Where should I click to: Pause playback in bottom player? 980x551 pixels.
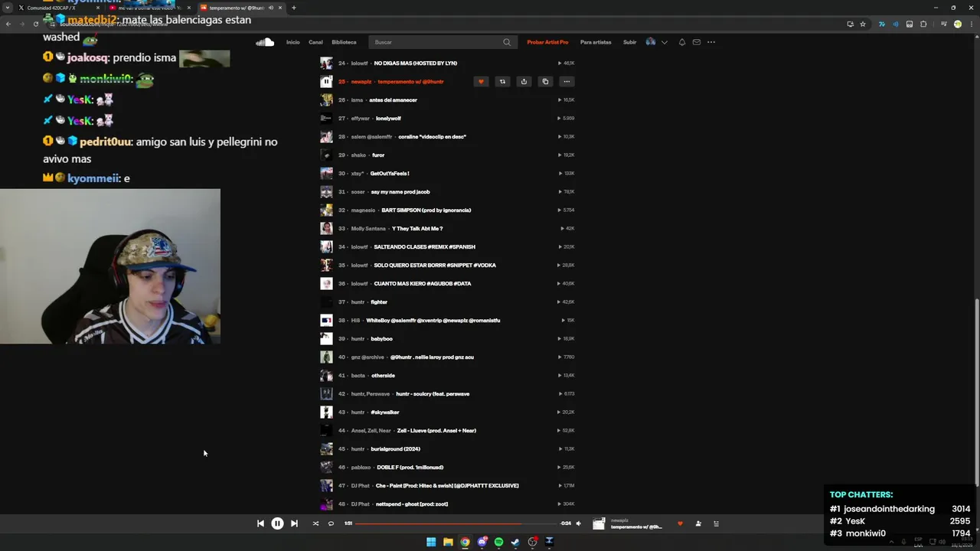(277, 523)
